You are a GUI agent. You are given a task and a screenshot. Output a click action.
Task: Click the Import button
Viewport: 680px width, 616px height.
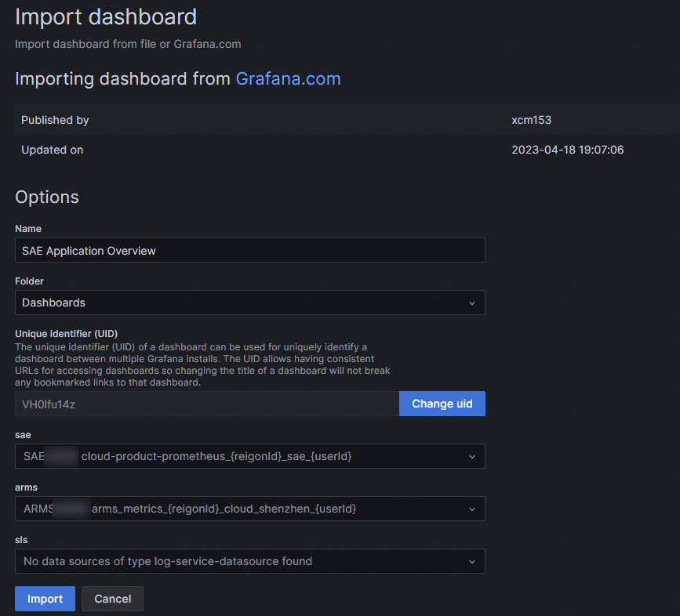point(45,599)
